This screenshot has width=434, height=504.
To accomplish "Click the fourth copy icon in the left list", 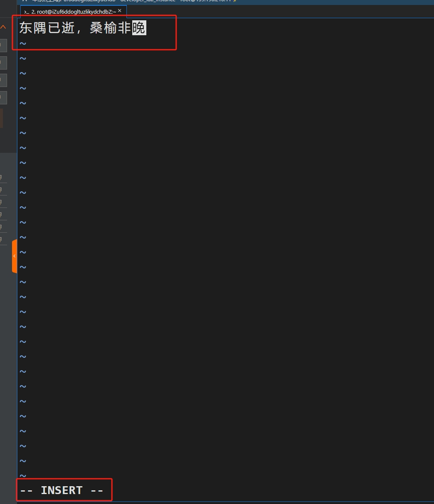I will [1, 215].
